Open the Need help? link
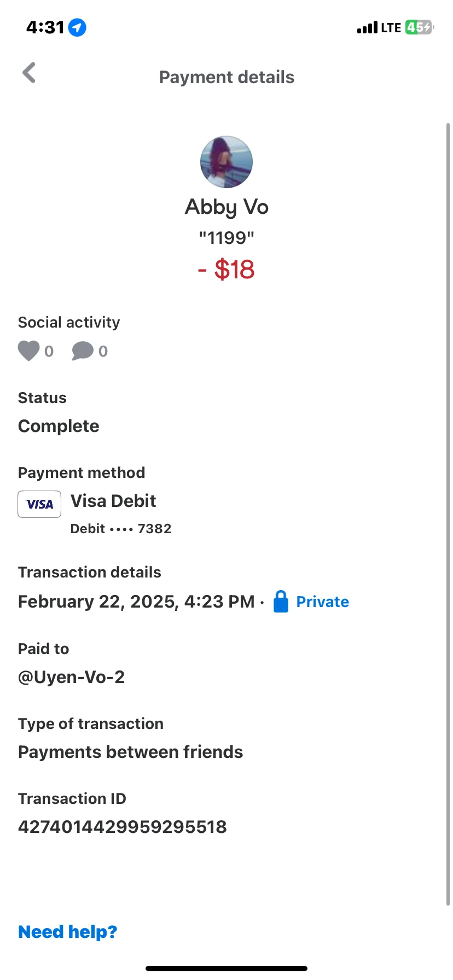 tap(68, 932)
